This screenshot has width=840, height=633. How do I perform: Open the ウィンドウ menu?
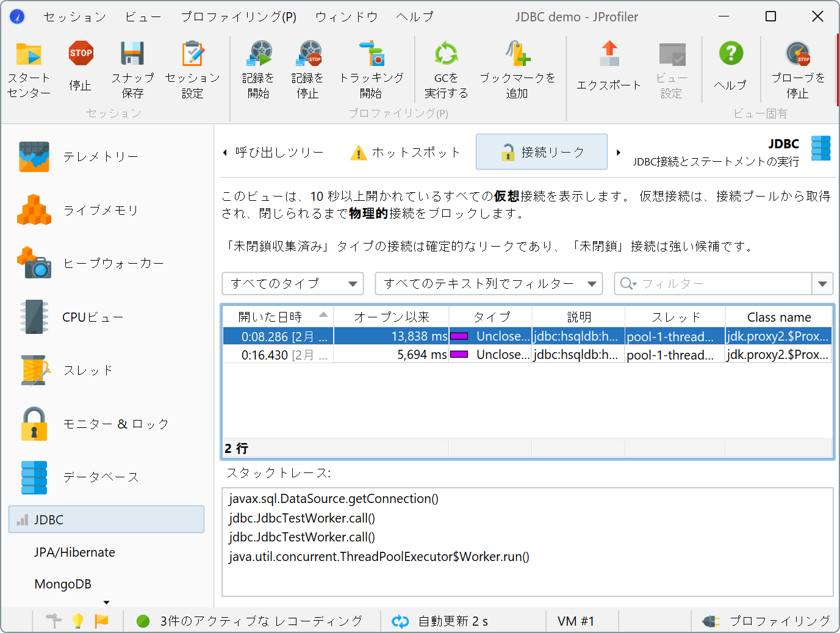click(x=346, y=16)
